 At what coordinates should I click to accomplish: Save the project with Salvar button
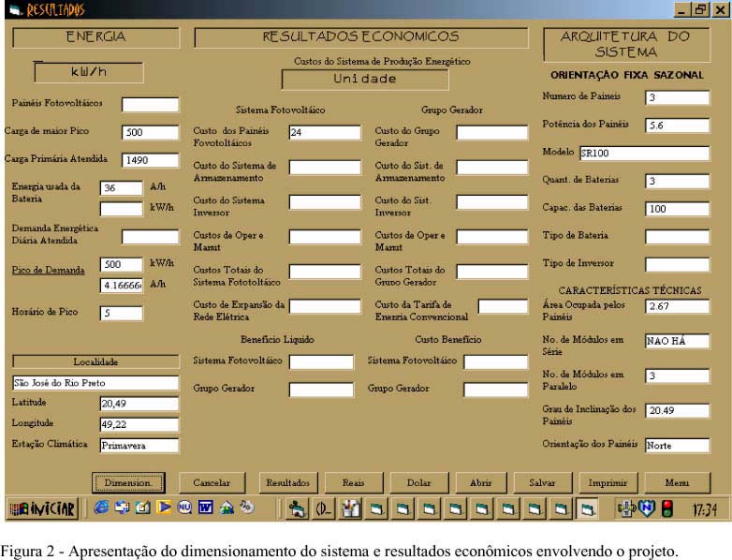coord(542,483)
